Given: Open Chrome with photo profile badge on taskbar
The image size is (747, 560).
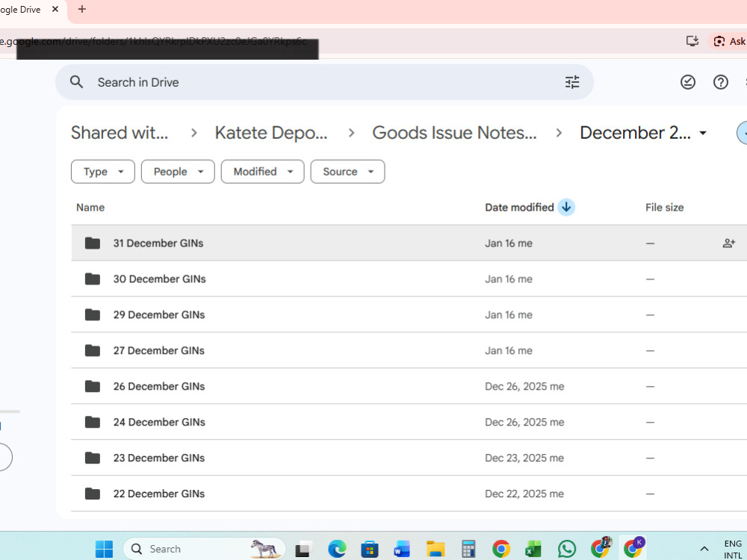Looking at the screenshot, I should tap(601, 548).
